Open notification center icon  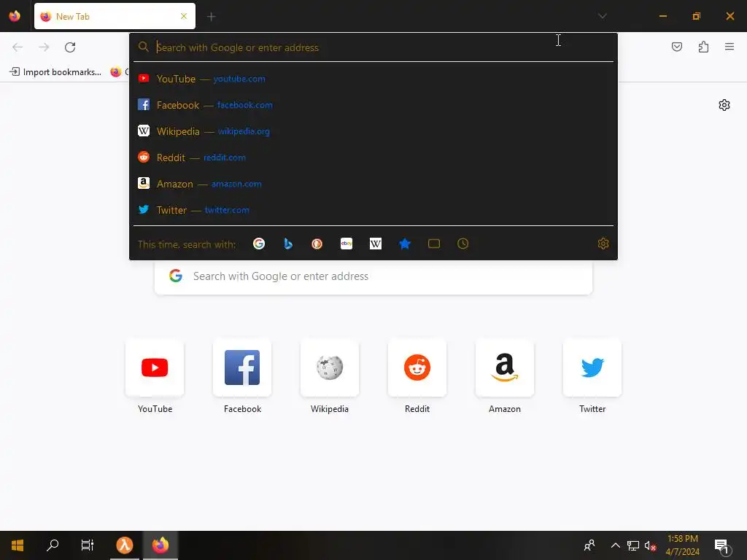pyautogui.click(x=721, y=545)
